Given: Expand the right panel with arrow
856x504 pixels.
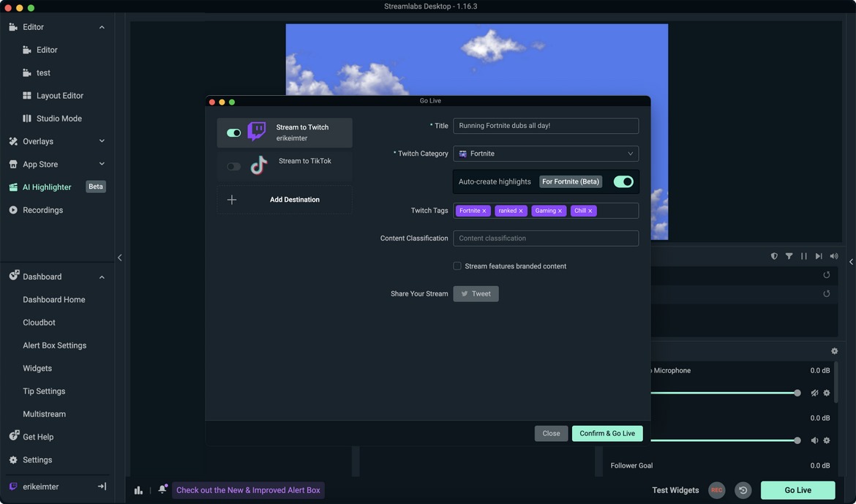Looking at the screenshot, I should click(851, 262).
